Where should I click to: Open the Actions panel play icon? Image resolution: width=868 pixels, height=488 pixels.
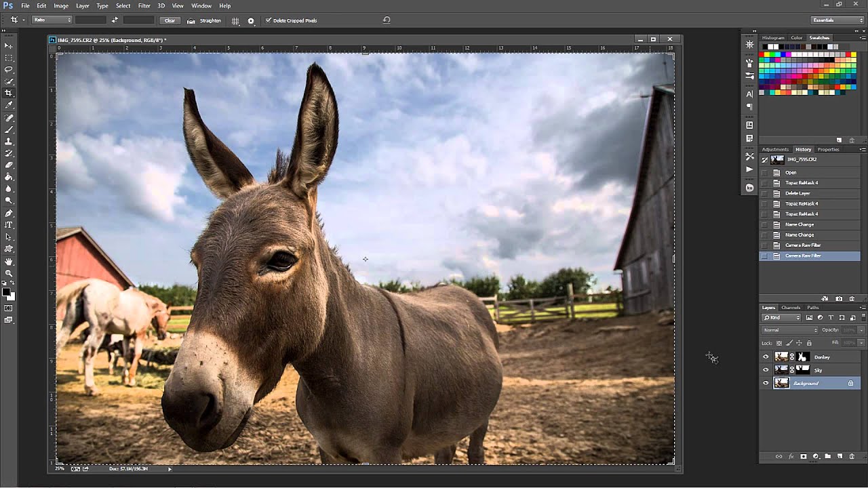coord(749,169)
